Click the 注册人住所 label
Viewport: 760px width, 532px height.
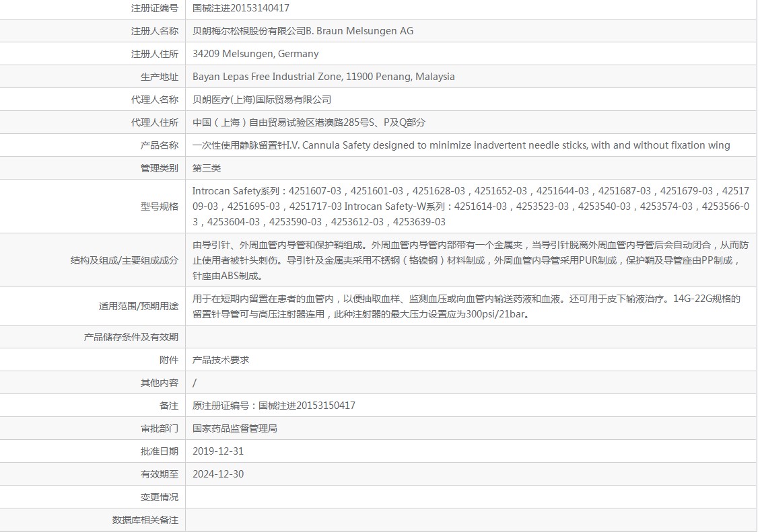(155, 54)
